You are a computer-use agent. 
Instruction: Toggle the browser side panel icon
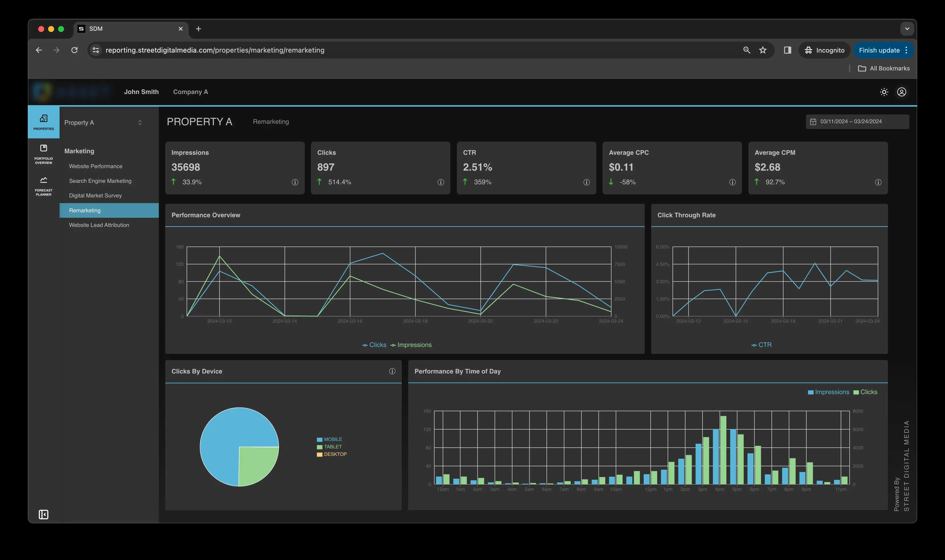(x=788, y=50)
